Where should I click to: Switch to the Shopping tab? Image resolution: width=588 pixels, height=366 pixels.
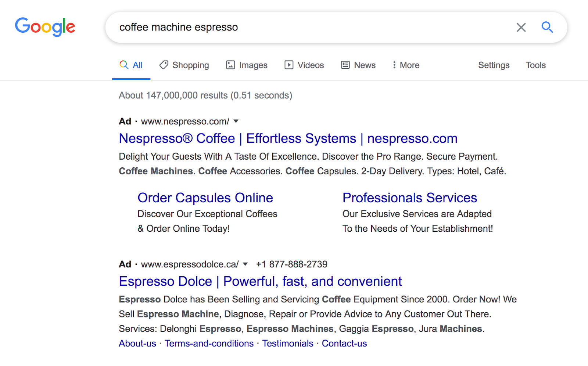184,65
